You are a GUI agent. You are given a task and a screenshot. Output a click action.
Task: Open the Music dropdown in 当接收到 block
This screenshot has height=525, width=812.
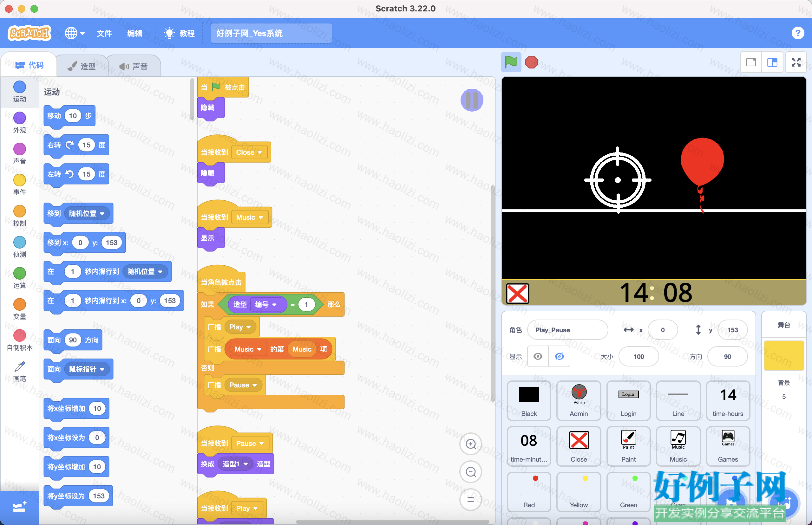pos(250,217)
